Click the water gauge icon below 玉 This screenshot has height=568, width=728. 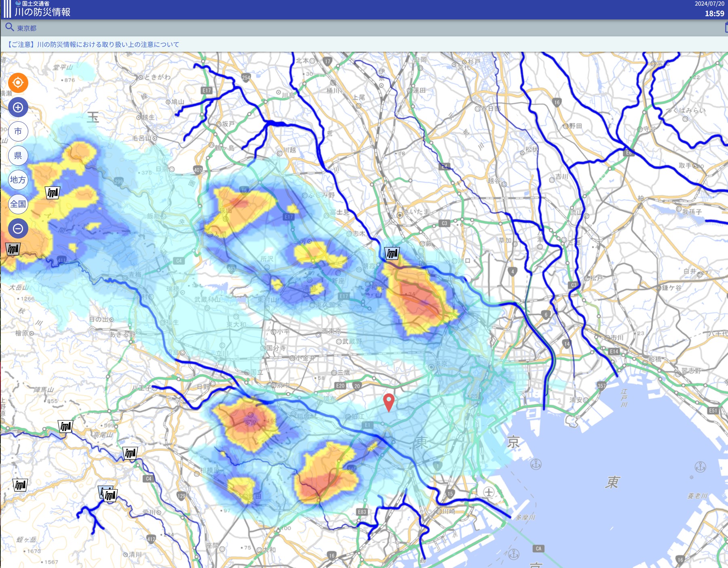(x=53, y=193)
